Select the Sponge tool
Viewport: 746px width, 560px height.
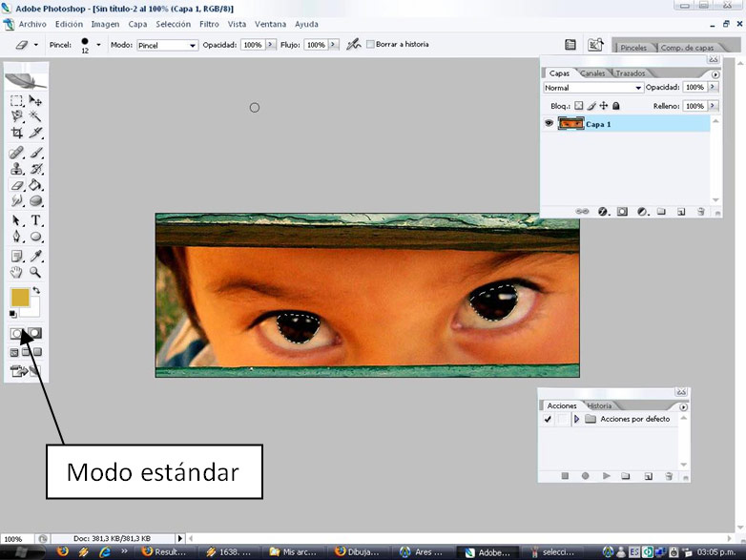coord(35,201)
